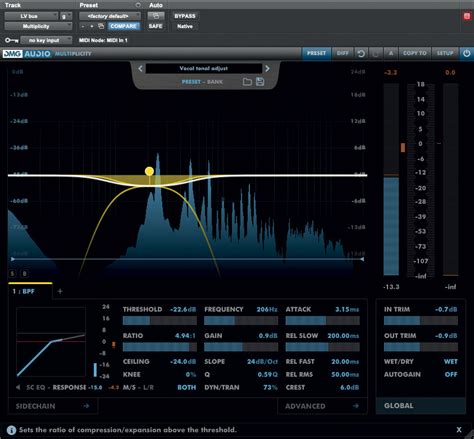Click the CEILING -24.0dB value
Image resolution: width=474 pixels, height=439 pixels.
click(183, 361)
